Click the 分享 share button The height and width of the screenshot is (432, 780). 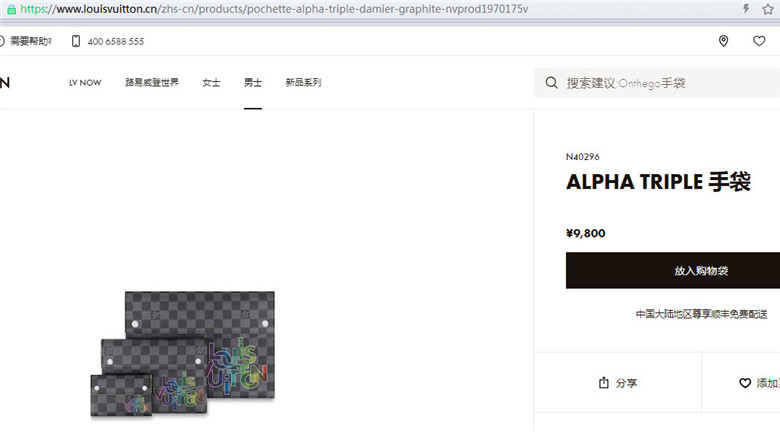point(617,382)
